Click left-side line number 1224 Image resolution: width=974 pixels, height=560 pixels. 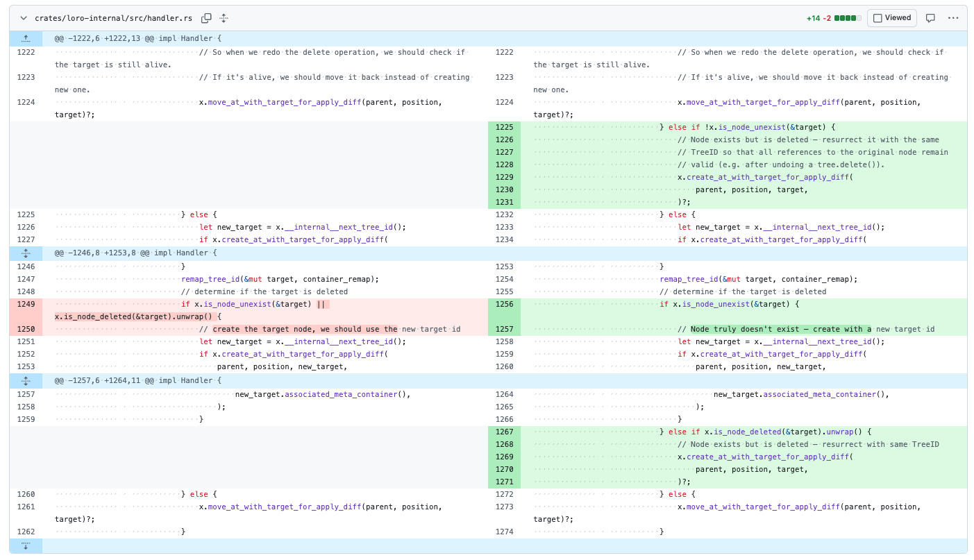click(26, 103)
